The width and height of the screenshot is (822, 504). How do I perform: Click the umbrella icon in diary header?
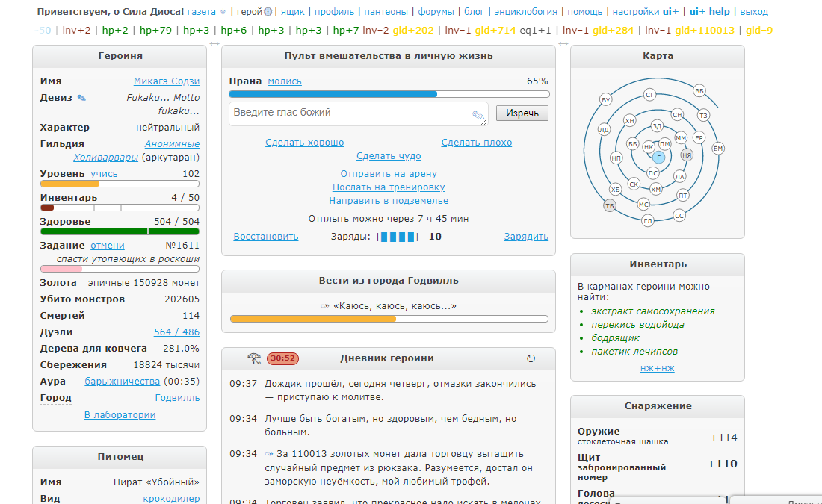tap(254, 358)
